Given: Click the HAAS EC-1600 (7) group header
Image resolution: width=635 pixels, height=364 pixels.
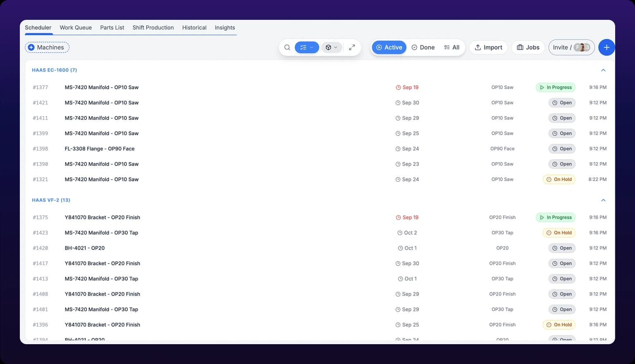Looking at the screenshot, I should pos(55,70).
